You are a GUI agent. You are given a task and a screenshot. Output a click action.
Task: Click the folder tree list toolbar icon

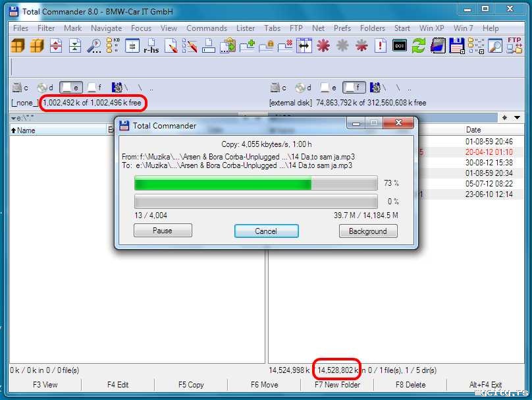click(476, 45)
